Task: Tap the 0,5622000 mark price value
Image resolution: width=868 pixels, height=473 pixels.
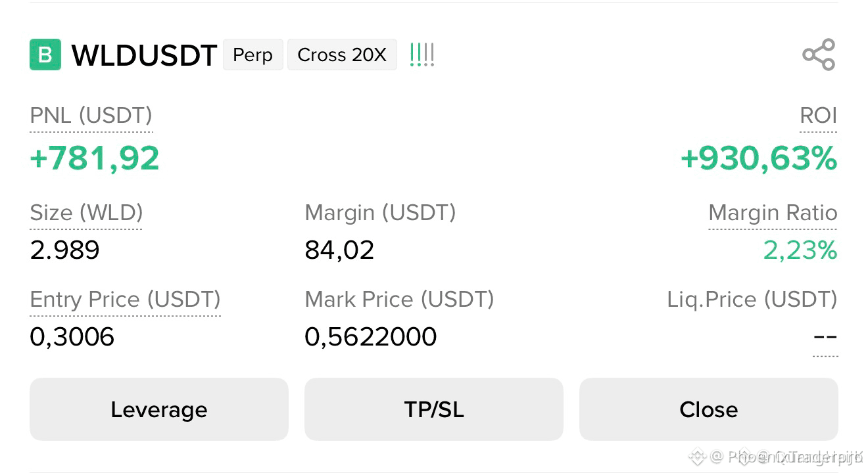Action: [x=371, y=337]
